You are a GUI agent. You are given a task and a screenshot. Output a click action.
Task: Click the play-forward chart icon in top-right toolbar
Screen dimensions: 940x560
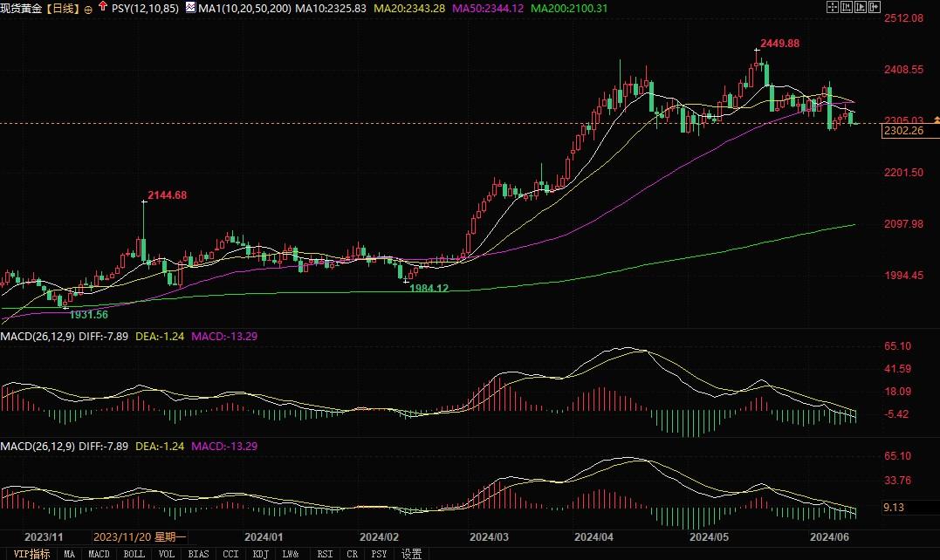pyautogui.click(x=860, y=6)
